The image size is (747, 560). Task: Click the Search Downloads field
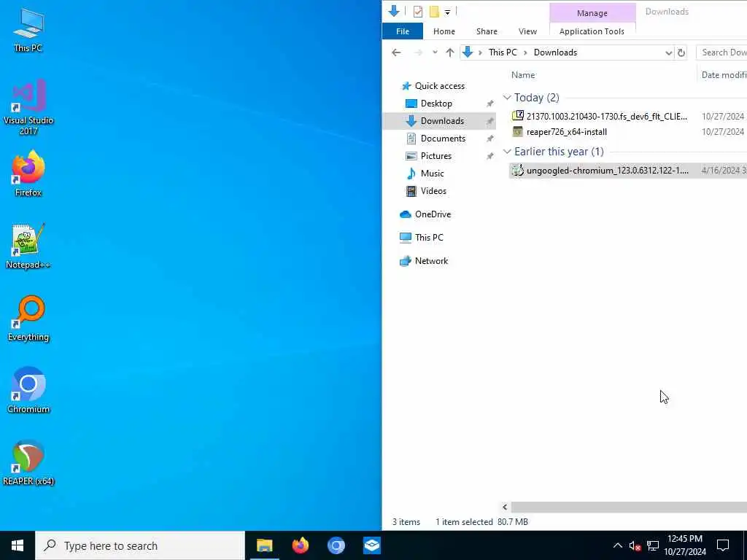(721, 52)
